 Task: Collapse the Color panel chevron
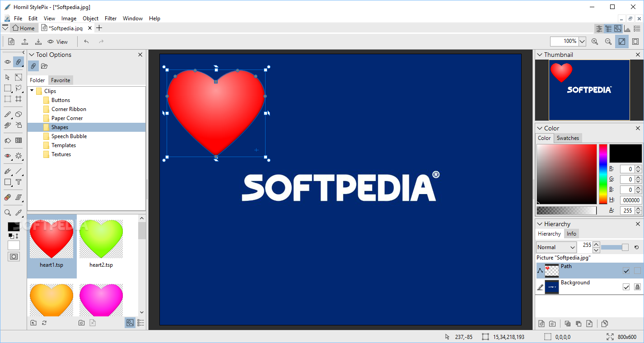540,128
